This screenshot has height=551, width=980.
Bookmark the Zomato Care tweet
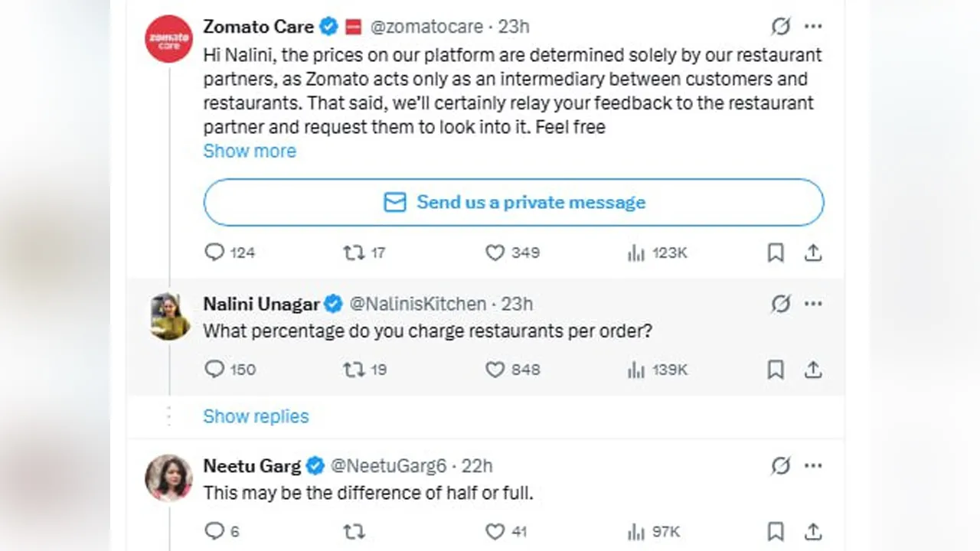(775, 252)
